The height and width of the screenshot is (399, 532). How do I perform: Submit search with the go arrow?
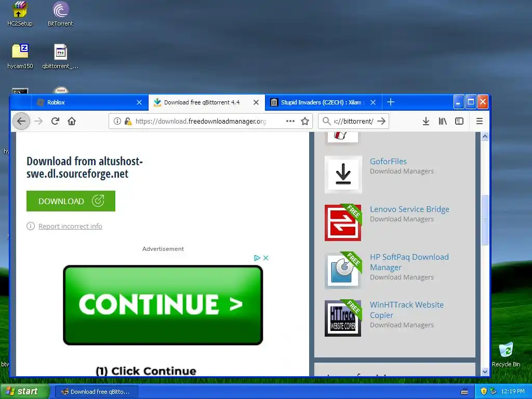(381, 121)
